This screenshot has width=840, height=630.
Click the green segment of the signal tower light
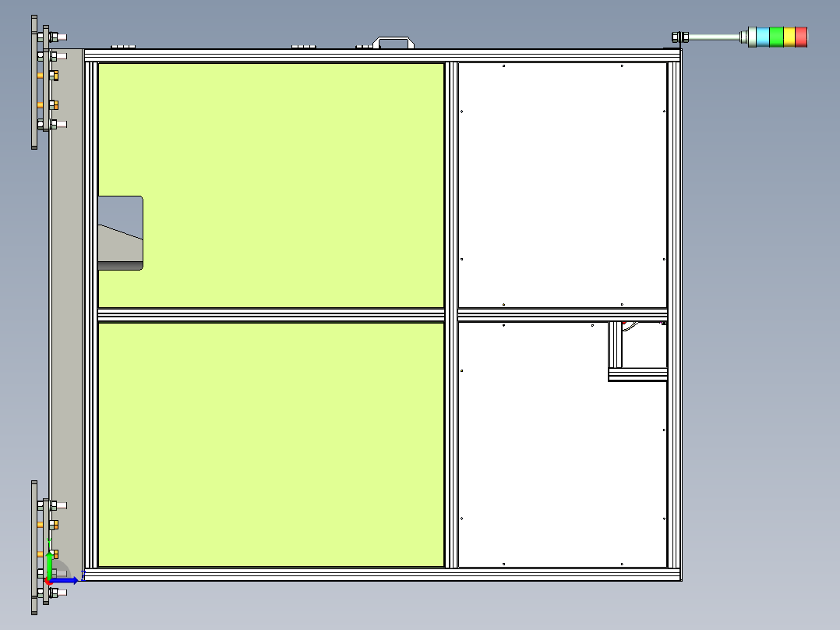(776, 37)
